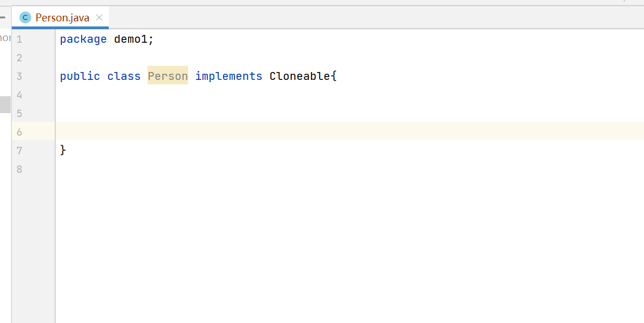Click gutter line number 6
This screenshot has width=644, height=323.
tap(19, 132)
